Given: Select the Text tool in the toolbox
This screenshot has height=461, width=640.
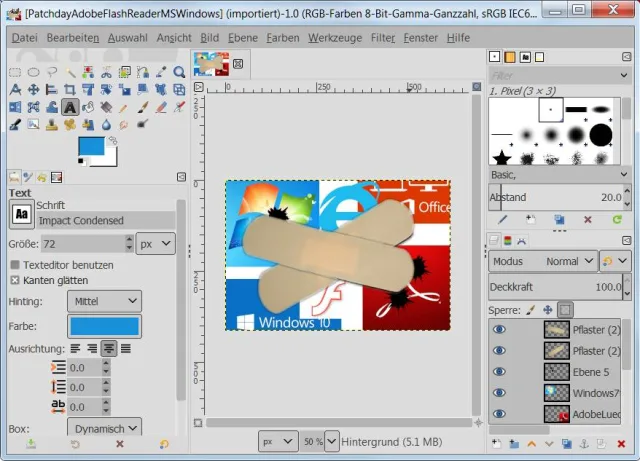Looking at the screenshot, I should (70, 107).
